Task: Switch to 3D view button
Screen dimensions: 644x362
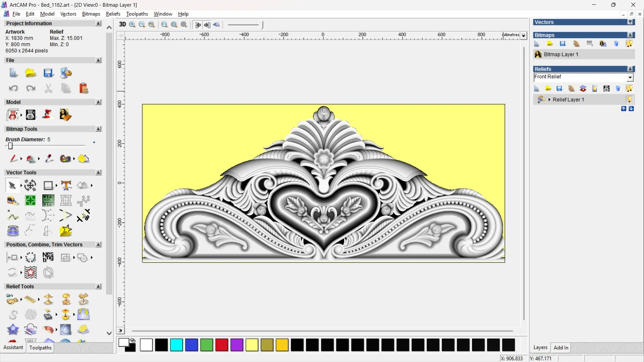Action: pos(122,24)
